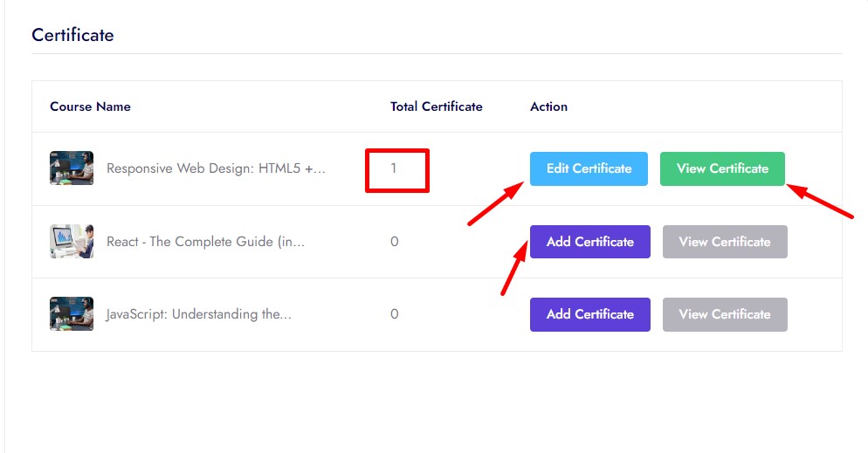Click View Certificate in the React row
This screenshot has width=868, height=453.
click(x=725, y=242)
